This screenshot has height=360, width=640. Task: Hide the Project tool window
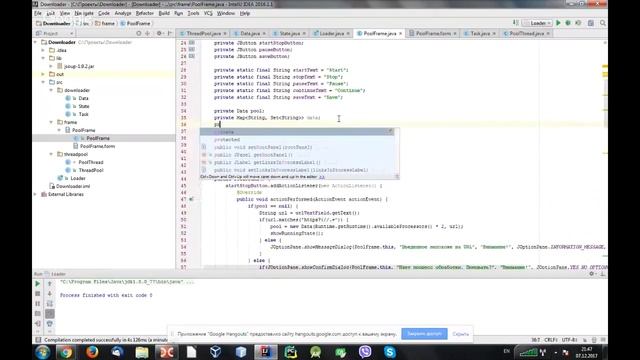pyautogui.click(x=170, y=33)
